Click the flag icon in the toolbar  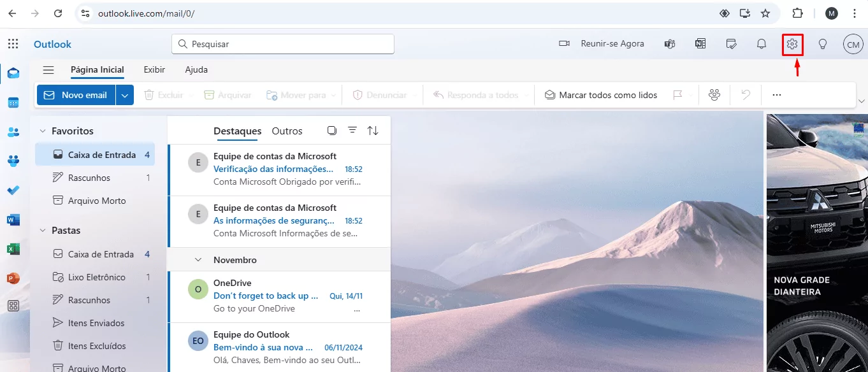pyautogui.click(x=678, y=95)
